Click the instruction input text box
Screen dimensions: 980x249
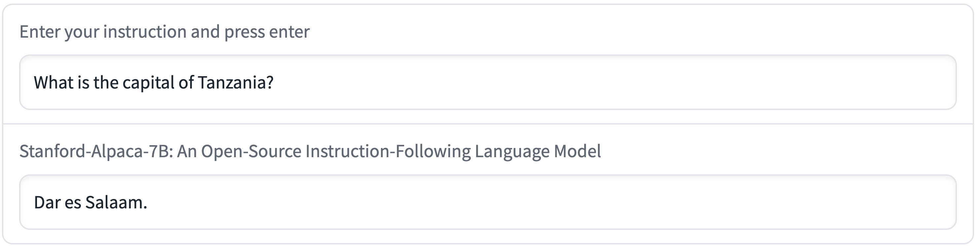click(488, 82)
